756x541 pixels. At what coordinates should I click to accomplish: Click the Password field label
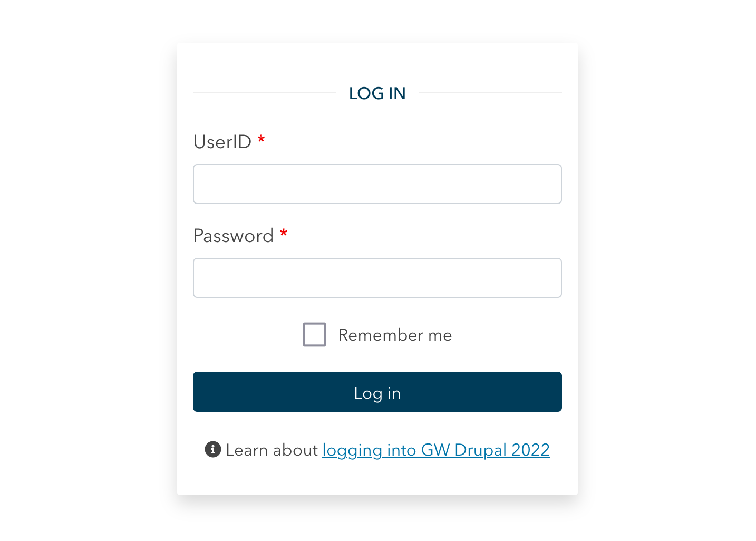233,236
